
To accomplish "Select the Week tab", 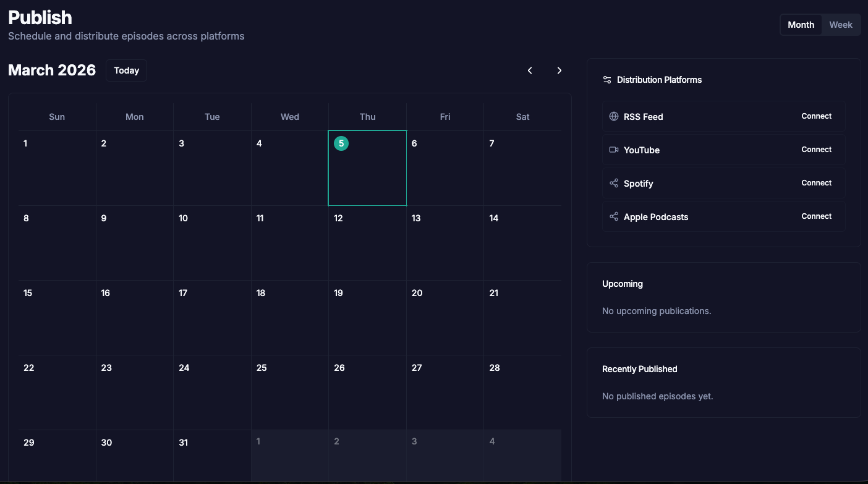I will tap(840, 25).
